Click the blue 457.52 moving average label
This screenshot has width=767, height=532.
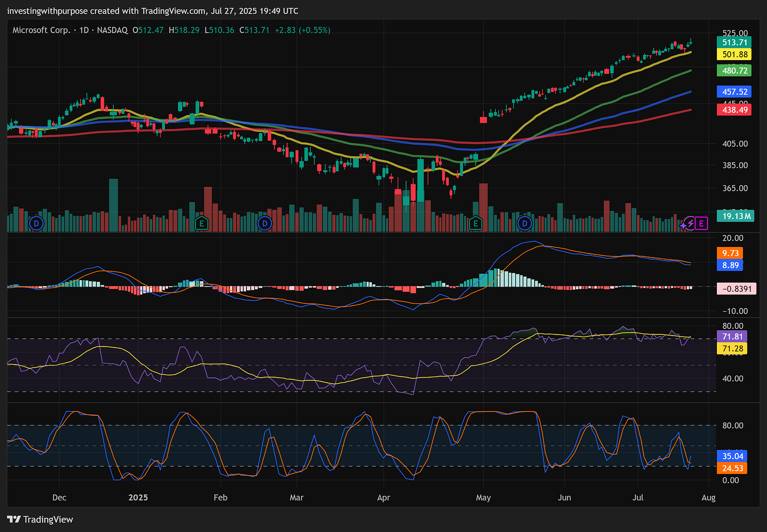(734, 92)
